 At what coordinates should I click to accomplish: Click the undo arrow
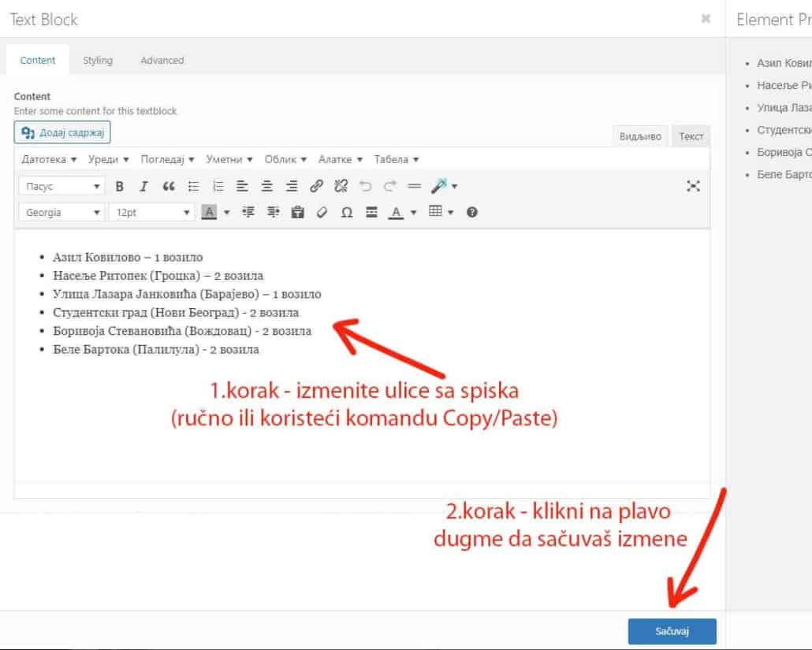(365, 187)
